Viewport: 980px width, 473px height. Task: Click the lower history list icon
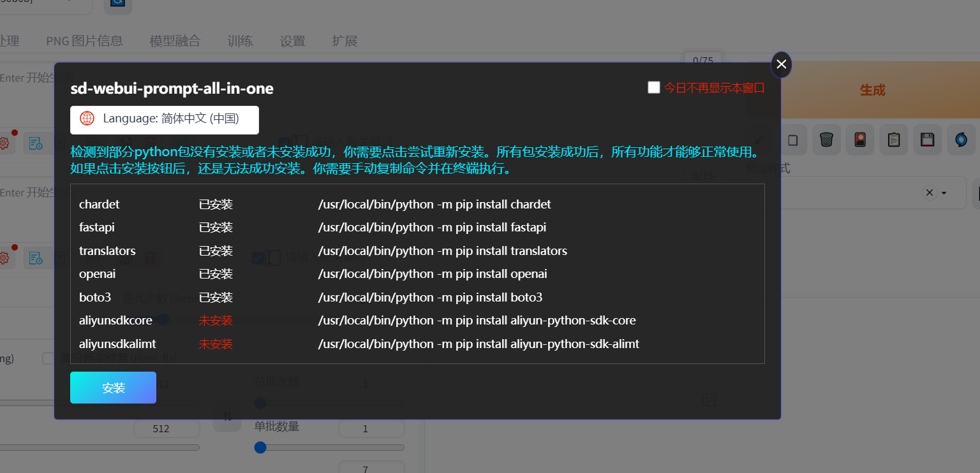coord(36,258)
